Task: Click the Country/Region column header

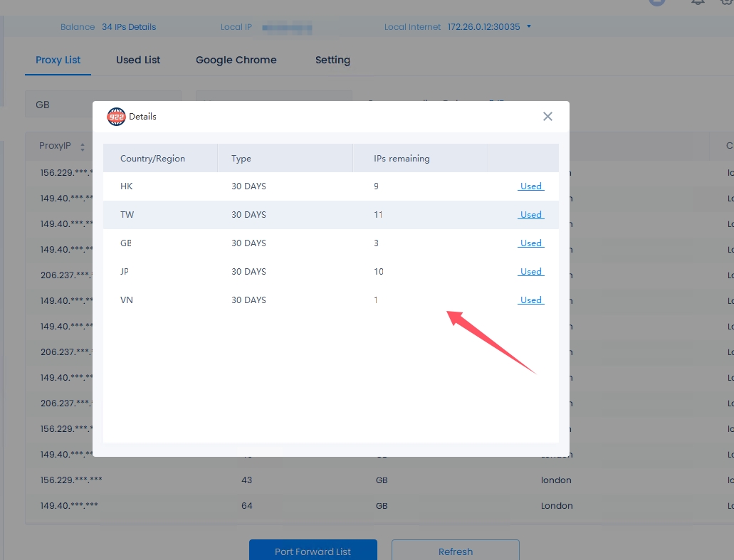Action: click(152, 159)
